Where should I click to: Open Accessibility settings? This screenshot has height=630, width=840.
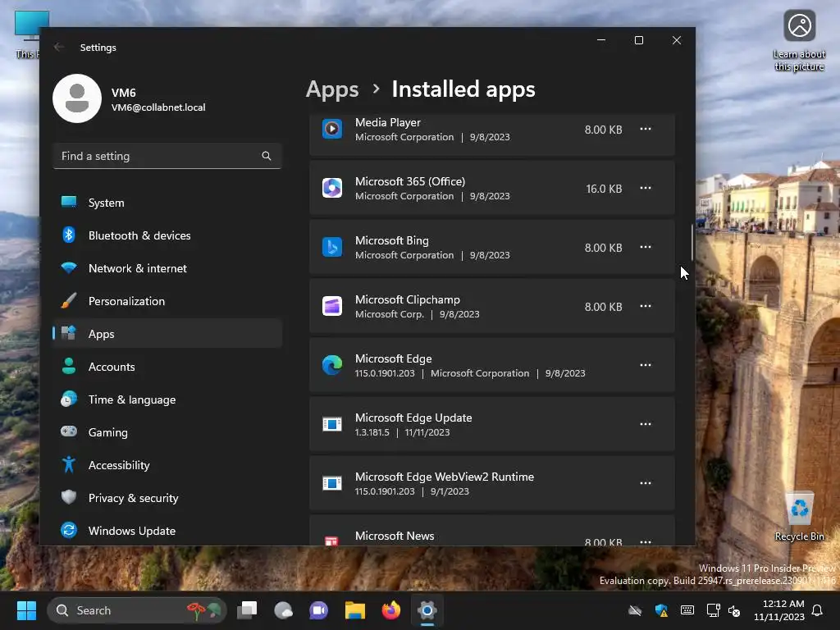click(x=167, y=465)
